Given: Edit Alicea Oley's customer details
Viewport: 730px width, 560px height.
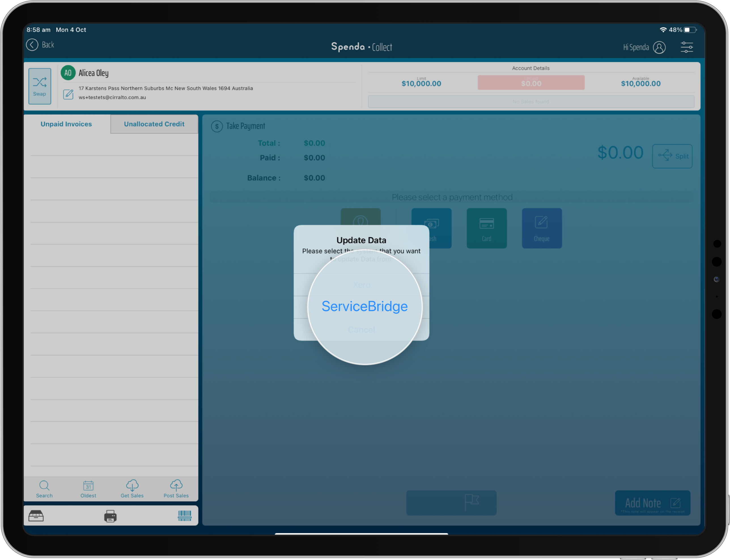Looking at the screenshot, I should tap(68, 94).
